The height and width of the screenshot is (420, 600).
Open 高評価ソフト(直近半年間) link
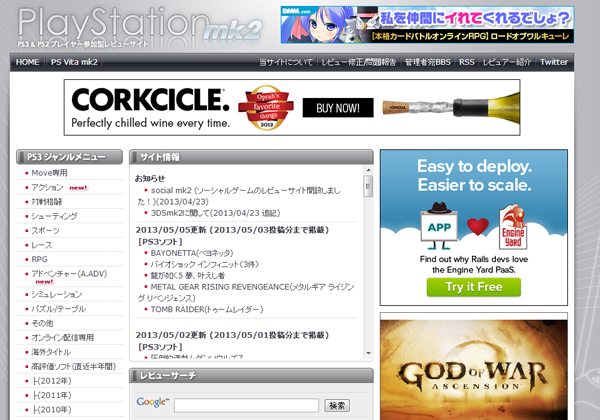(x=73, y=366)
